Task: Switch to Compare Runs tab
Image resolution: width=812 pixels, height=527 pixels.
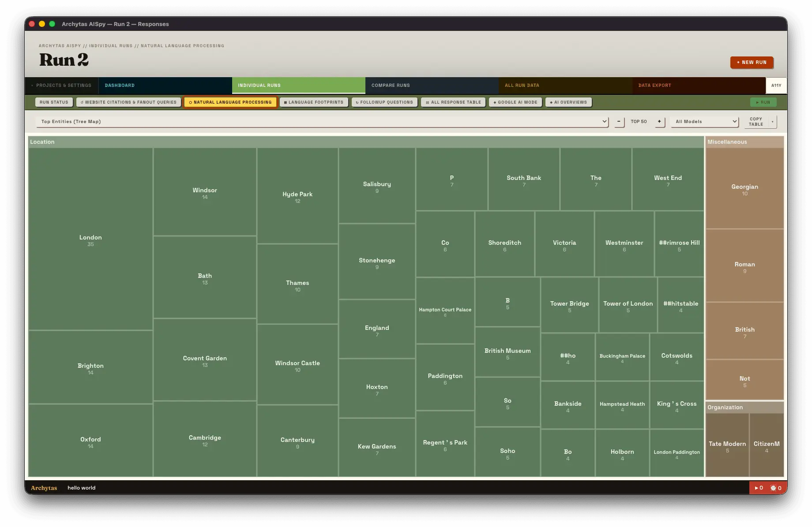Action: point(432,86)
